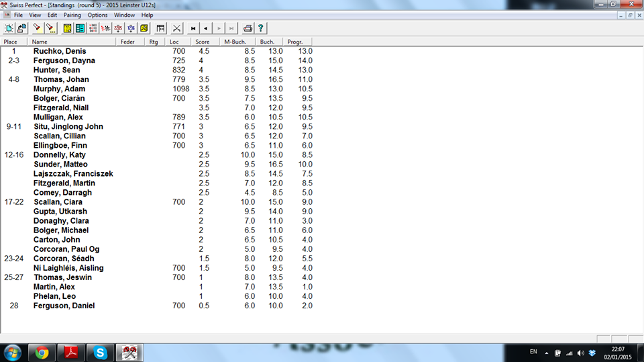
Task: Click the yellow list icon in toolbar
Action: click(x=68, y=28)
